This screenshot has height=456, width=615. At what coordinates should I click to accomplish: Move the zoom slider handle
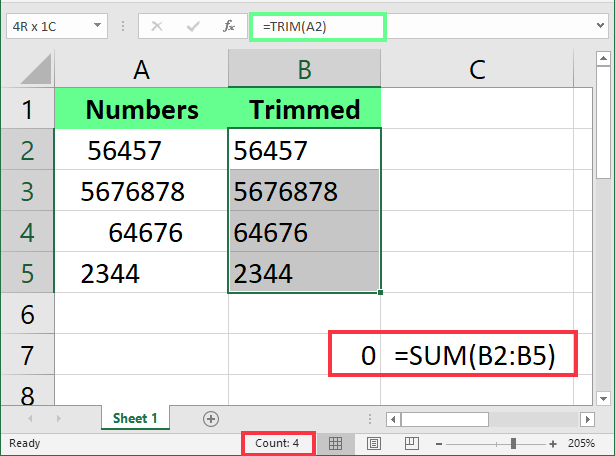[x=513, y=443]
